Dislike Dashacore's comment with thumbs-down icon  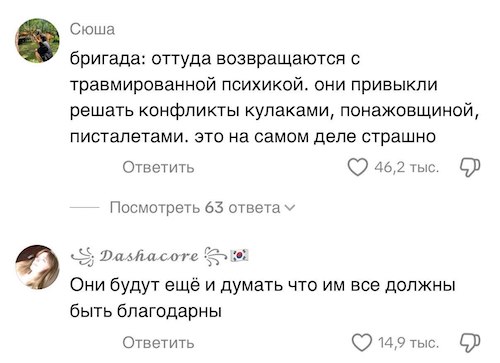click(470, 342)
